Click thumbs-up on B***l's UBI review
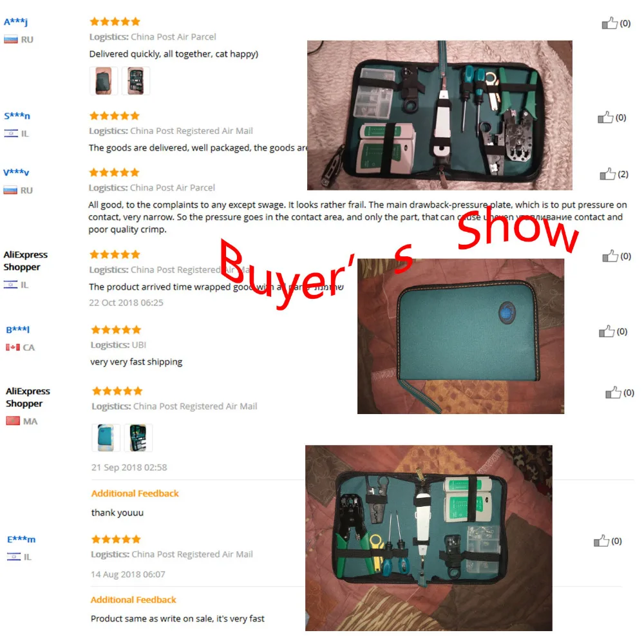This screenshot has height=644, width=644. pos(607,332)
